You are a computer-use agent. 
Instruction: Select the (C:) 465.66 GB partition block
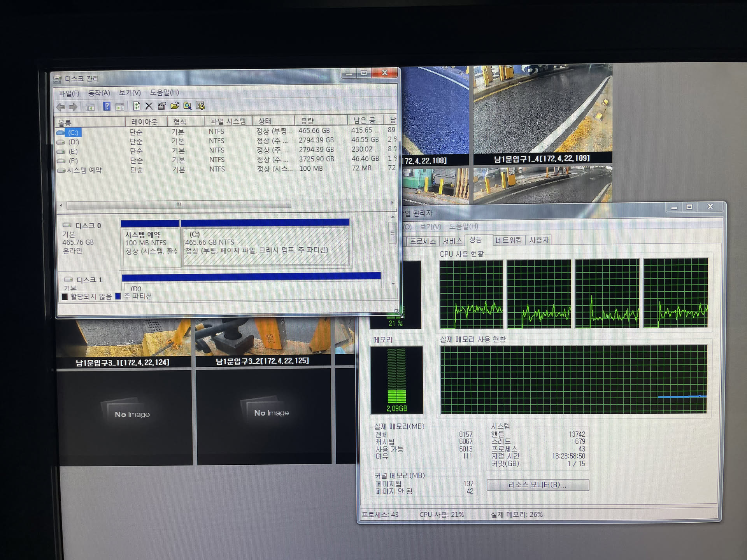tap(266, 246)
